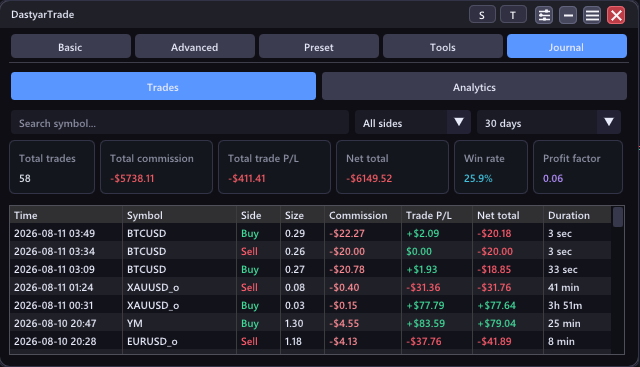Select the 2026-08-11 03:49 trade row
Viewport: 640px width, 367px height.
[x=311, y=233]
